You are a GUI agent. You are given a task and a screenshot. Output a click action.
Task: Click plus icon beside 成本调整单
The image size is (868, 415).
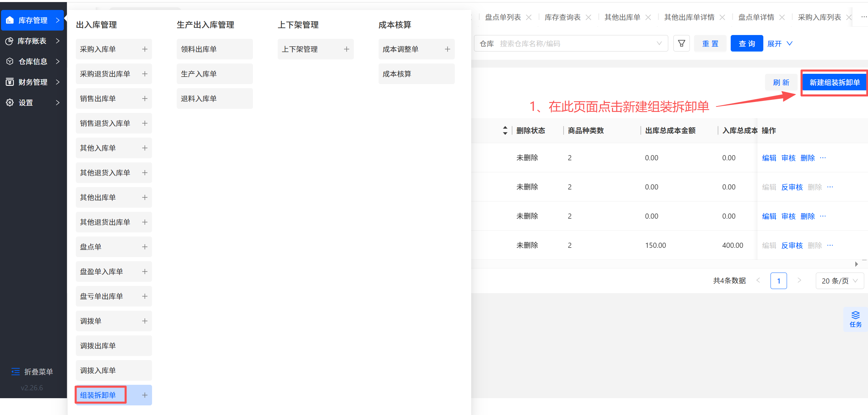tap(448, 49)
